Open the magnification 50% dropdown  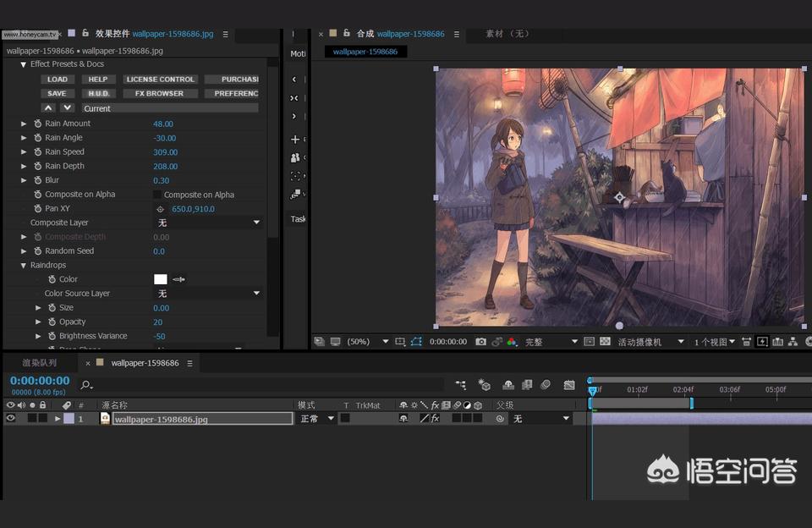point(368,342)
